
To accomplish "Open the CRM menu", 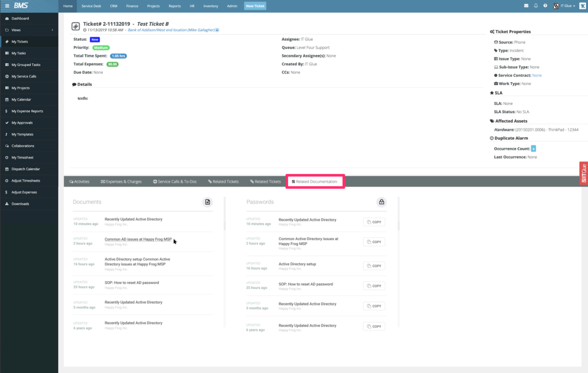I will click(114, 6).
